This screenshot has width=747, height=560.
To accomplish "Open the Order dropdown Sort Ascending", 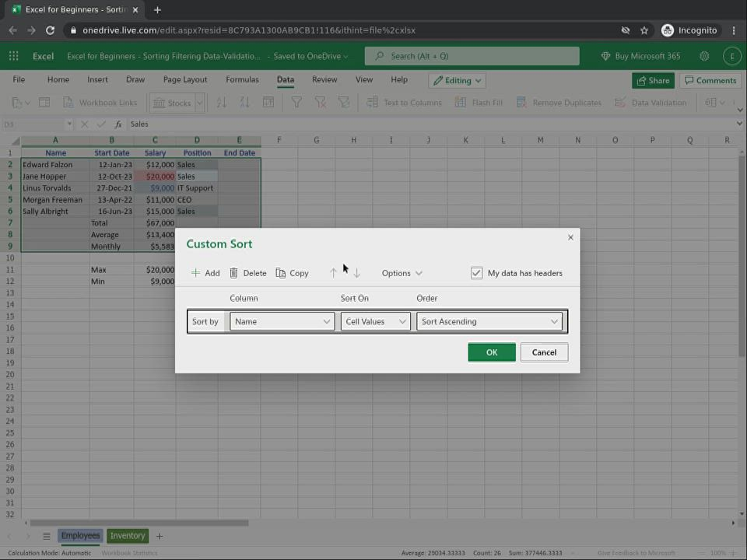I will click(489, 321).
